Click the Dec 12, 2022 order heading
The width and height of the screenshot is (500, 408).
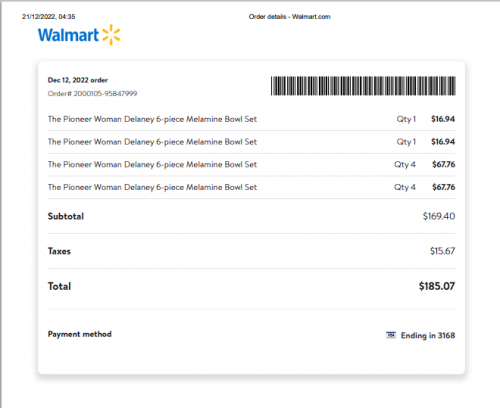pyautogui.click(x=78, y=80)
